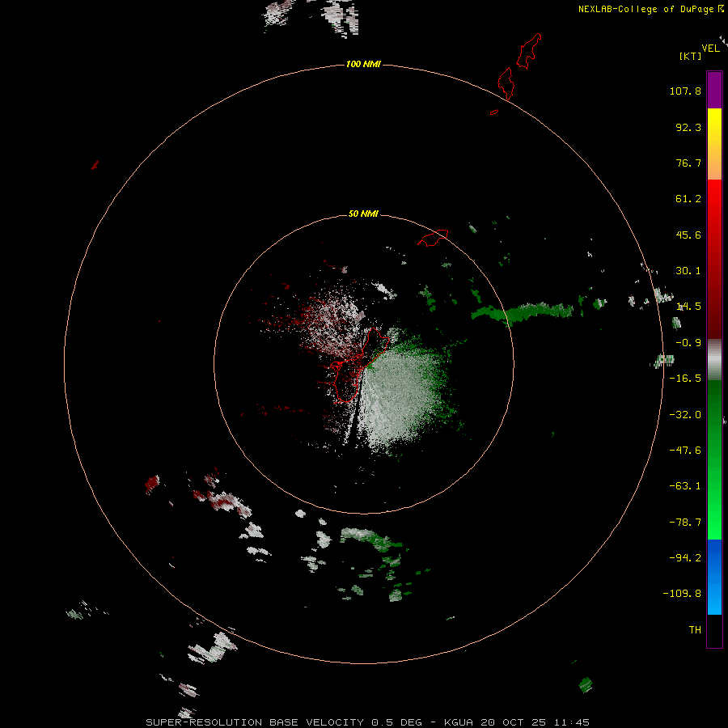Click the Guam island outline at radar center
Viewport: 728px width, 728px height.
click(x=359, y=365)
